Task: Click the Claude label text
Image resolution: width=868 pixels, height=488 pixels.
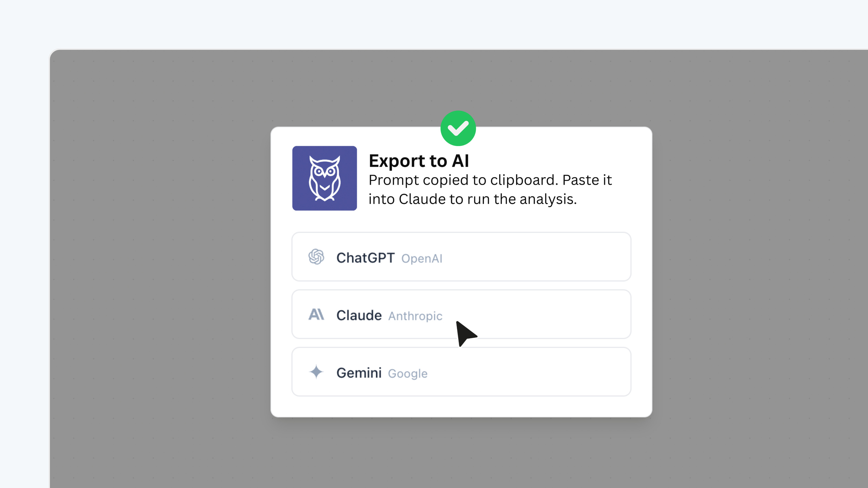Action: click(x=358, y=315)
